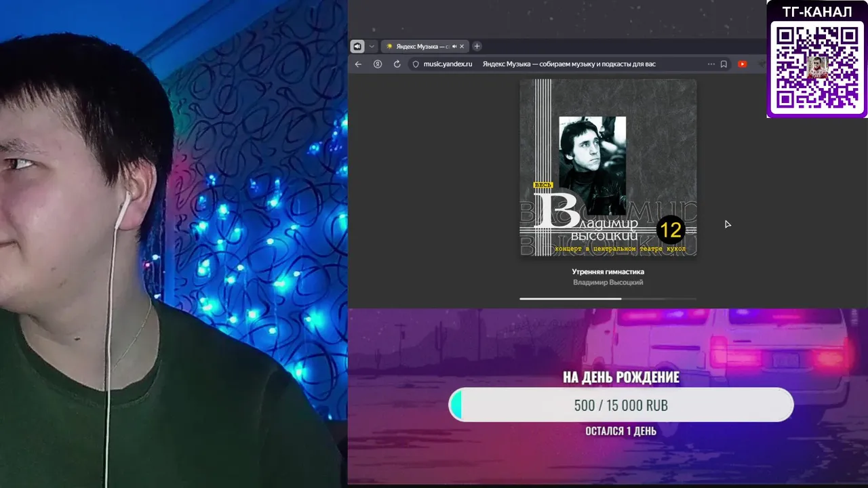Click the ТГ-КАНАЛ QR code

(817, 68)
